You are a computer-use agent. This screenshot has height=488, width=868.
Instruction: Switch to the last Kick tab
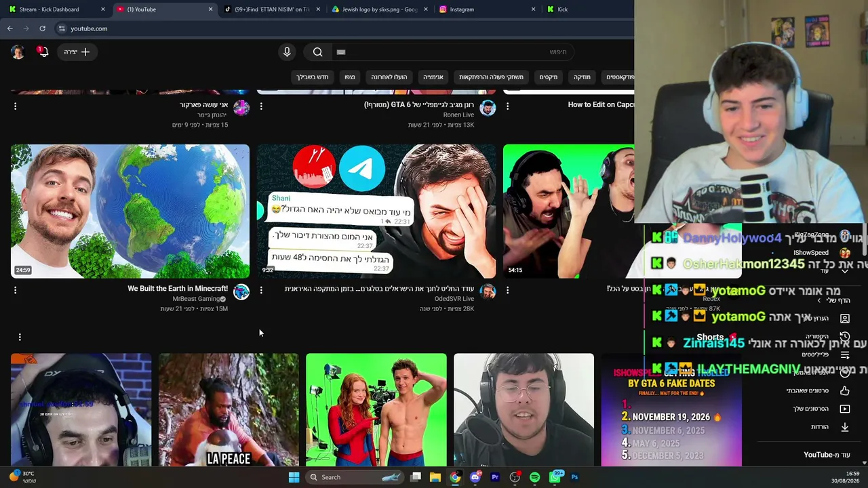click(587, 9)
